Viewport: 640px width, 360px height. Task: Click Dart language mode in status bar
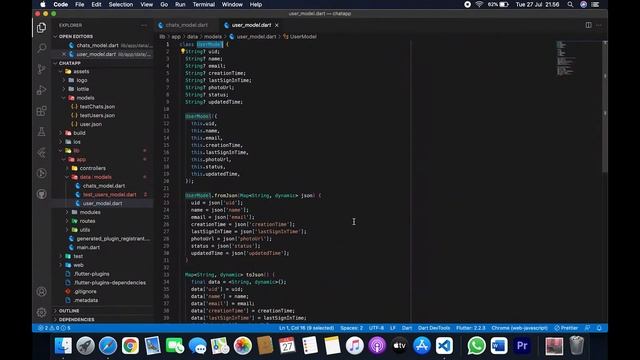coord(407,328)
